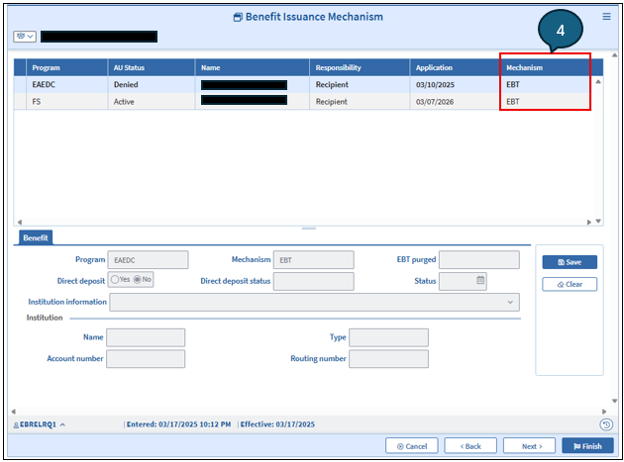624x462 pixels.
Task: Click the Cancel button
Action: click(x=411, y=446)
